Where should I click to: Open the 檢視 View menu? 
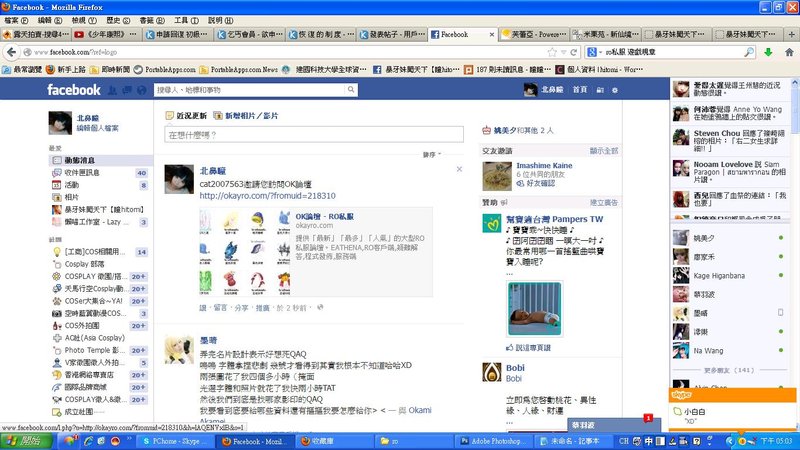pos(84,20)
